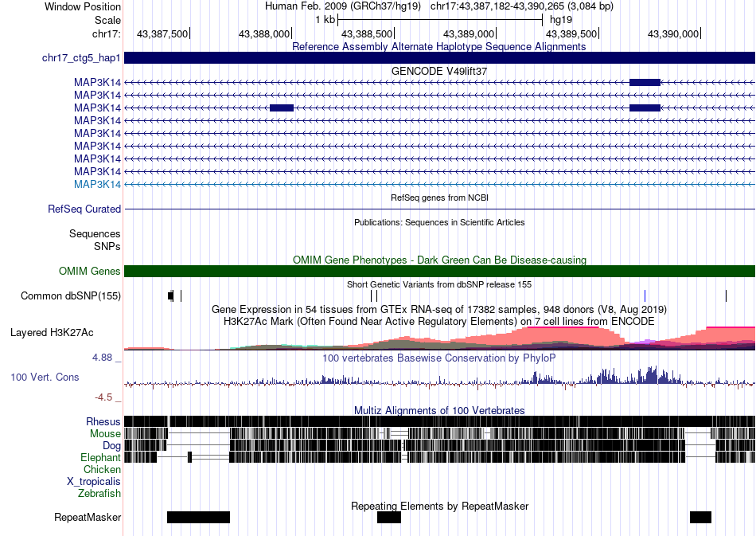The height and width of the screenshot is (536, 756).
Task: Open the OMIM Gene Phenotypes track title
Action: (439, 260)
